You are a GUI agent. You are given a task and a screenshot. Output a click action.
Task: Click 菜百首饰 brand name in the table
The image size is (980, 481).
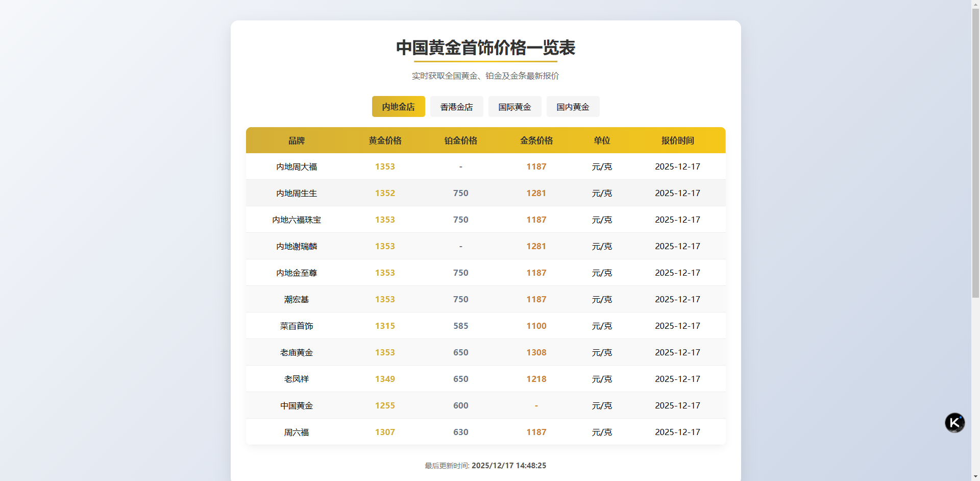point(296,326)
